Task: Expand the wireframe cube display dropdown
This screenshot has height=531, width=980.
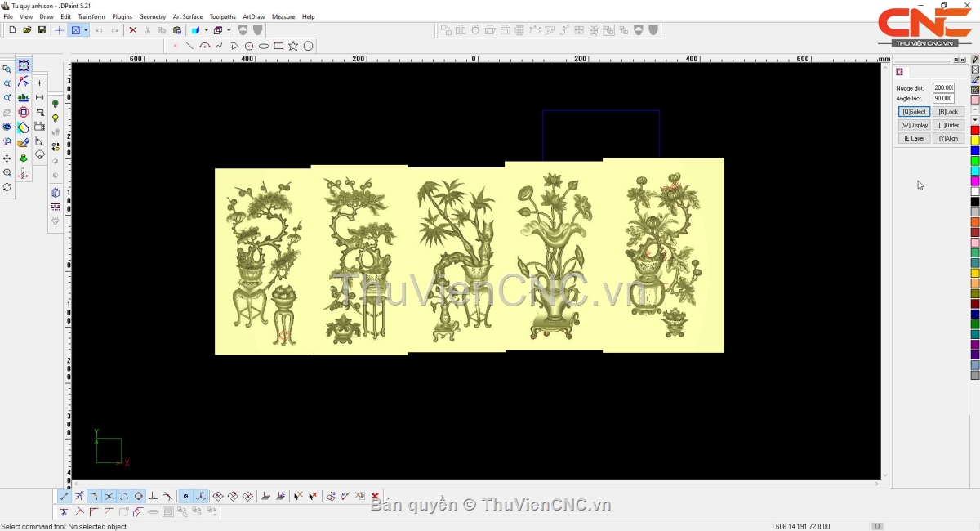Action: [229, 30]
